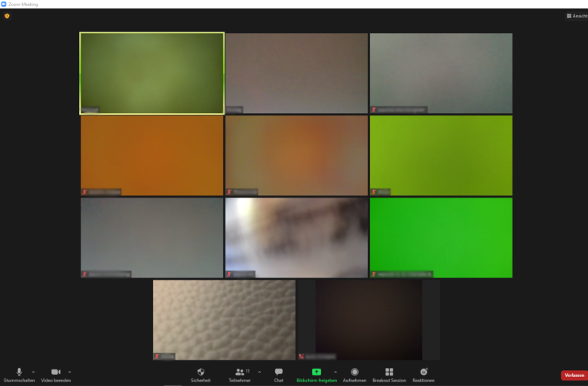Stop camera via Video beenden icon
588x386 pixels.
(56, 372)
